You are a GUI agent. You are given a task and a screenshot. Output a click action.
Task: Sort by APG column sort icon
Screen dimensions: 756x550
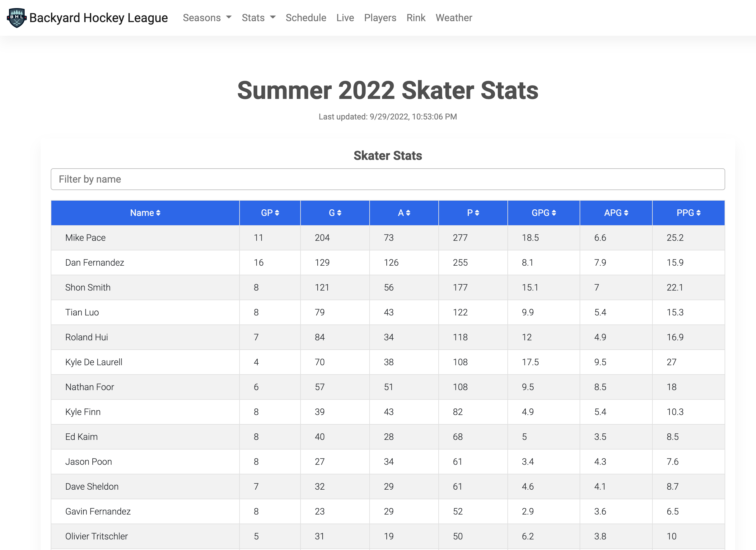(626, 213)
